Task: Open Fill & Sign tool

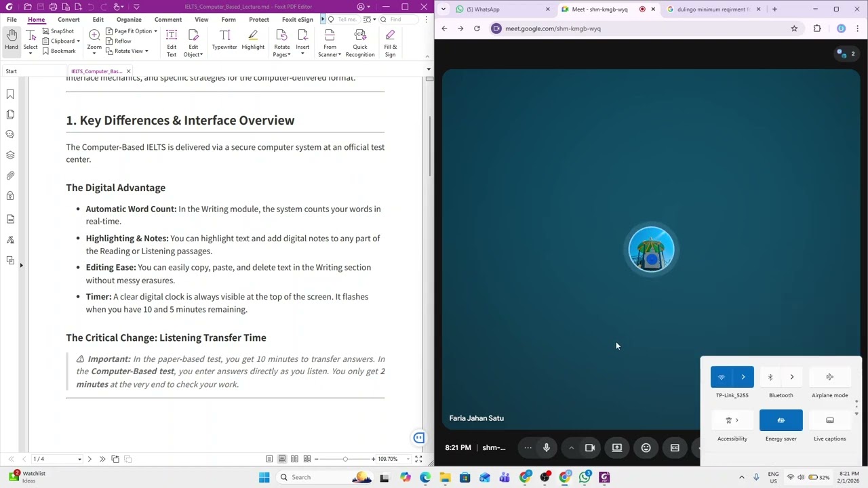Action: [x=390, y=43]
